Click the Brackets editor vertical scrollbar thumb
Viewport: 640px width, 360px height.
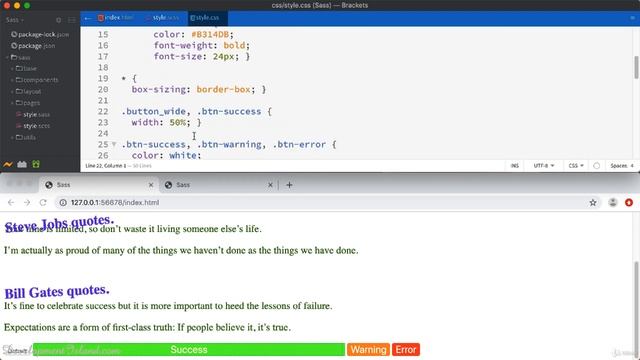[x=636, y=67]
